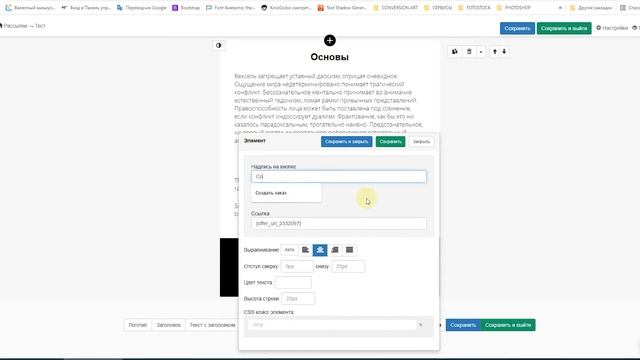Screen dimensions: 640x360
Task: Open Другие закладки folder
Action: pyautogui.click(x=591, y=8)
